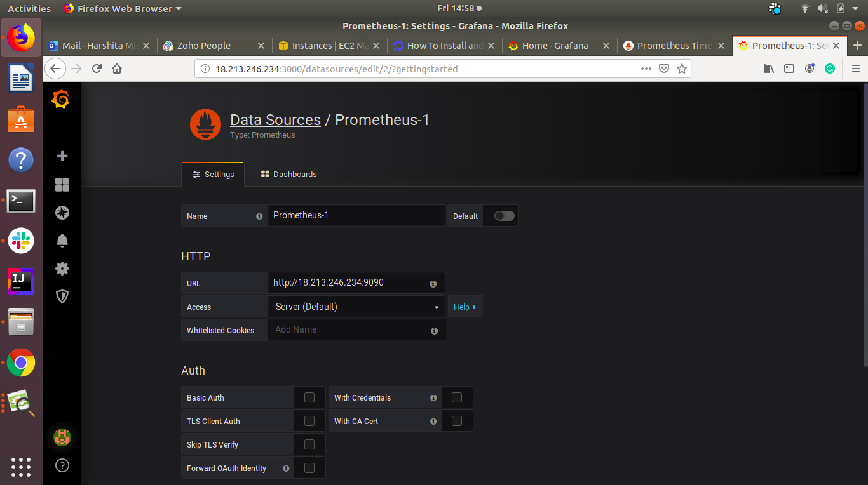
Task: Bookmark this page with the star icon
Action: pyautogui.click(x=682, y=69)
